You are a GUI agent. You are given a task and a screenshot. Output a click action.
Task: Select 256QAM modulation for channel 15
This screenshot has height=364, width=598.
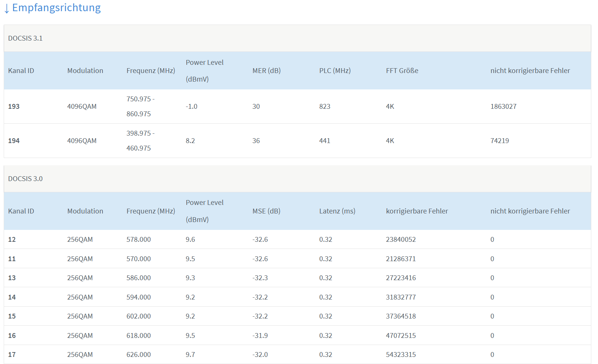80,316
